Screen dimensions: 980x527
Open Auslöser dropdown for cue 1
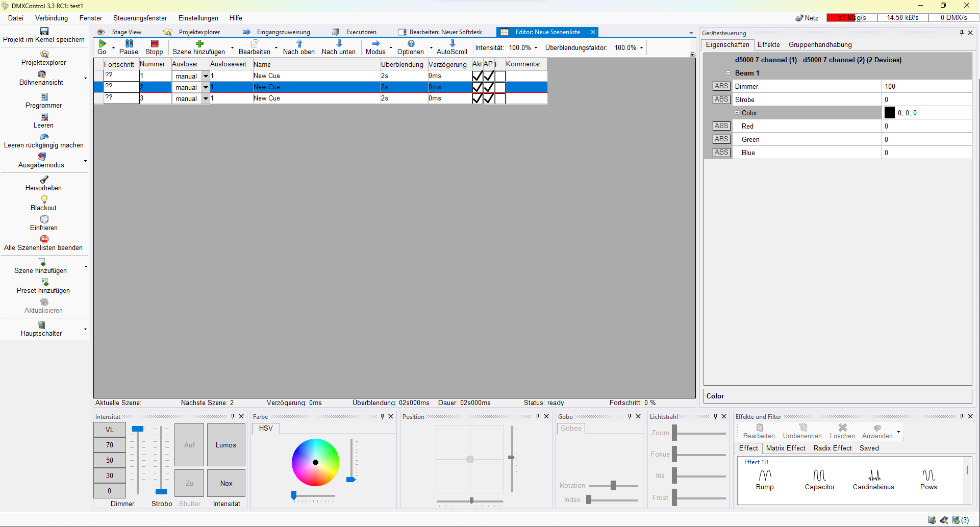coord(206,76)
